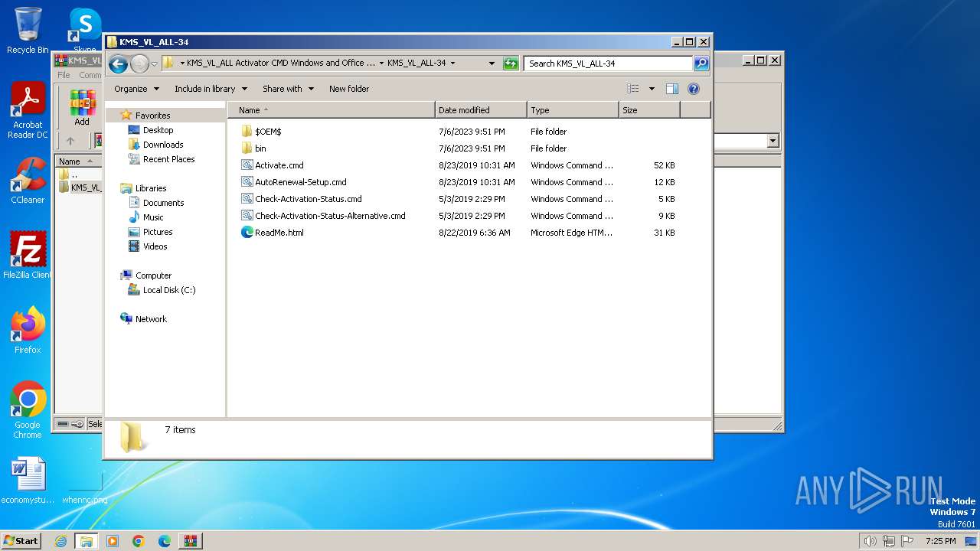
Task: Open the Skype desktop icon
Action: pos(84,31)
